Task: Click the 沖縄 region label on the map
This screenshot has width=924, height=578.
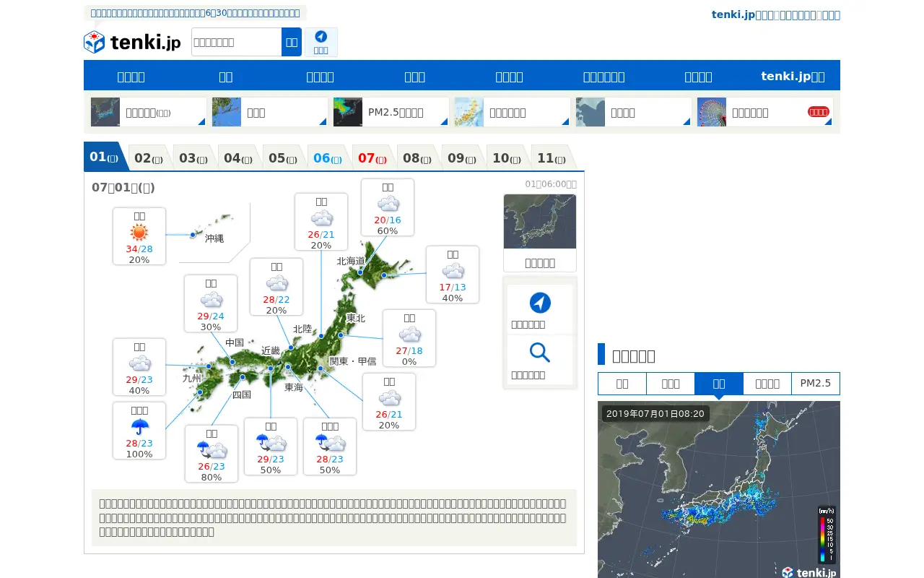Action: click(x=214, y=238)
